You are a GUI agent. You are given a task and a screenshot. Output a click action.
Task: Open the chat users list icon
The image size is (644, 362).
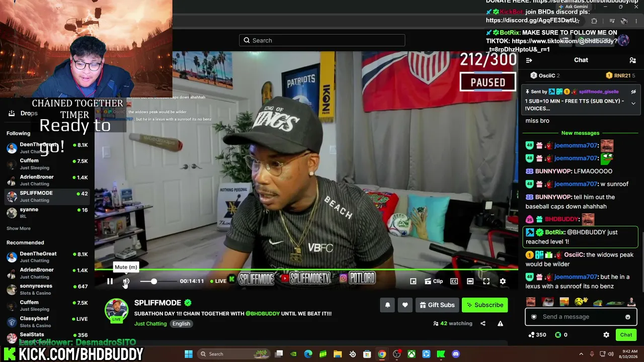pos(632,60)
